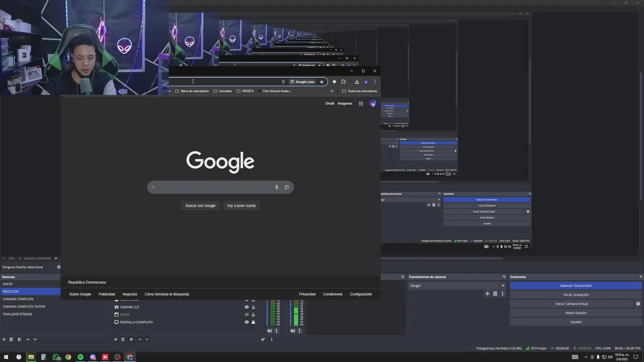Move source up with arrow icon
The height and width of the screenshot is (362, 644).
pos(140,339)
